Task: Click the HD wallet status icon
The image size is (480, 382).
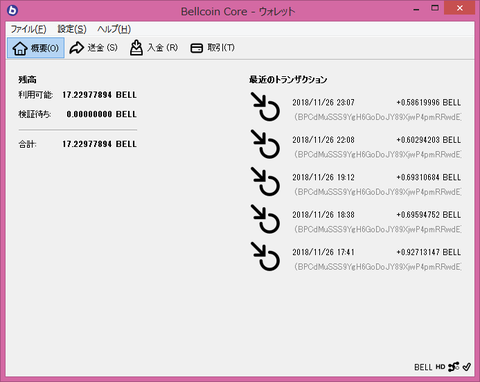Action: pos(440,367)
